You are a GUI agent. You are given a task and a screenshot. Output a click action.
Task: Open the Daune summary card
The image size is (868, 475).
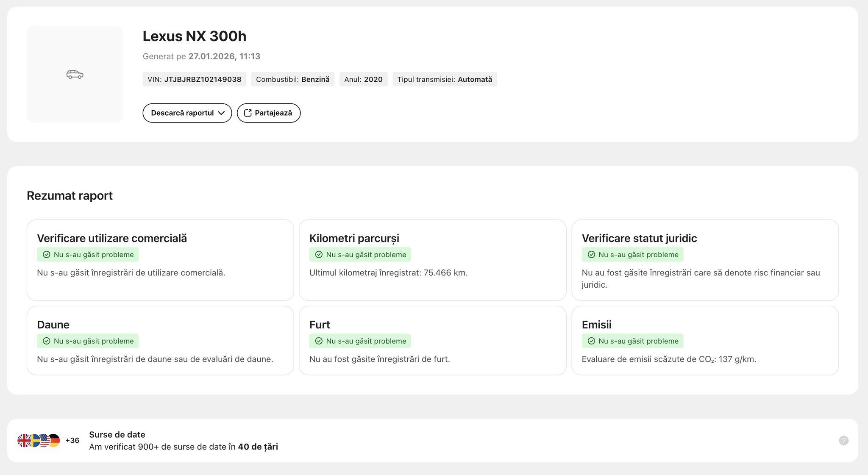(160, 340)
